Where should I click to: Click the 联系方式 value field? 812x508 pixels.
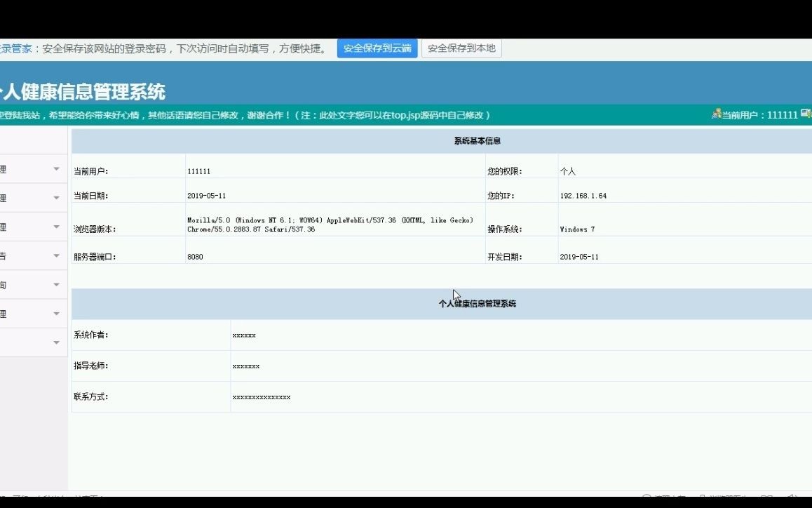(262, 396)
